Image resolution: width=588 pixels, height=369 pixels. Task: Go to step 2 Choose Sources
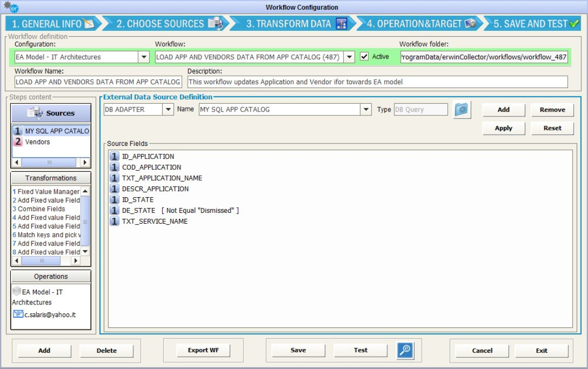tap(169, 23)
